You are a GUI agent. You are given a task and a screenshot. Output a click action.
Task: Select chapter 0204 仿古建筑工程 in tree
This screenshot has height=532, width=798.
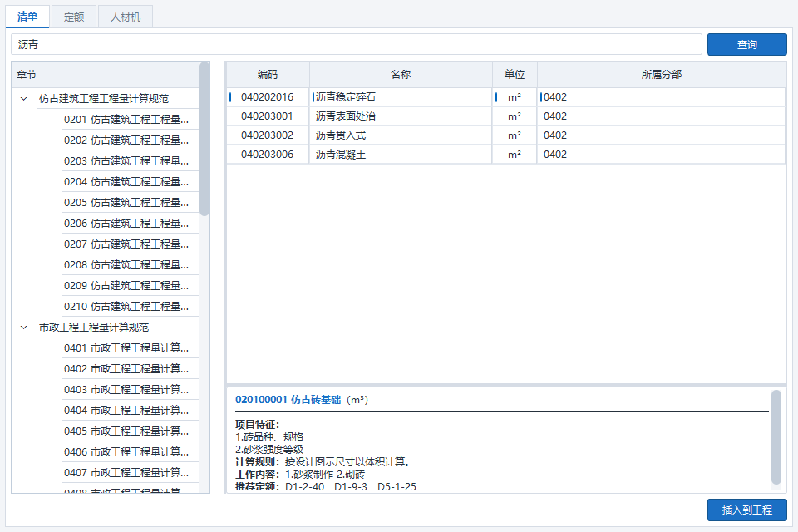(x=126, y=182)
